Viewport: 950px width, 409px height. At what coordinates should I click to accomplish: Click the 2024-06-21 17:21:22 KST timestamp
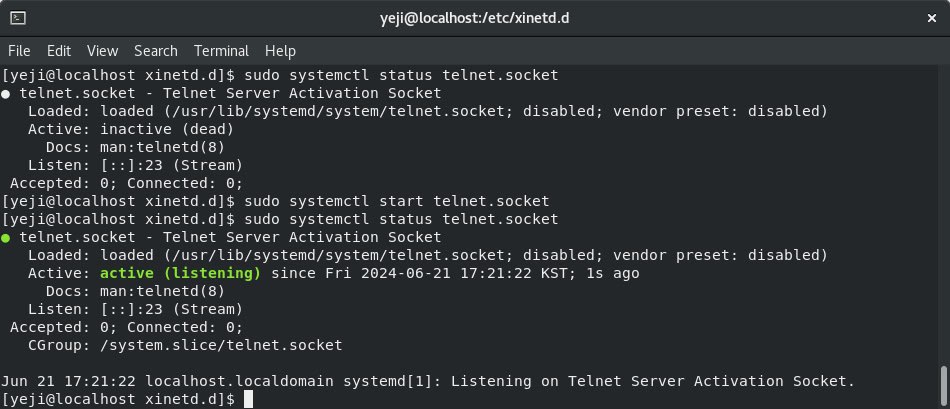click(x=464, y=273)
